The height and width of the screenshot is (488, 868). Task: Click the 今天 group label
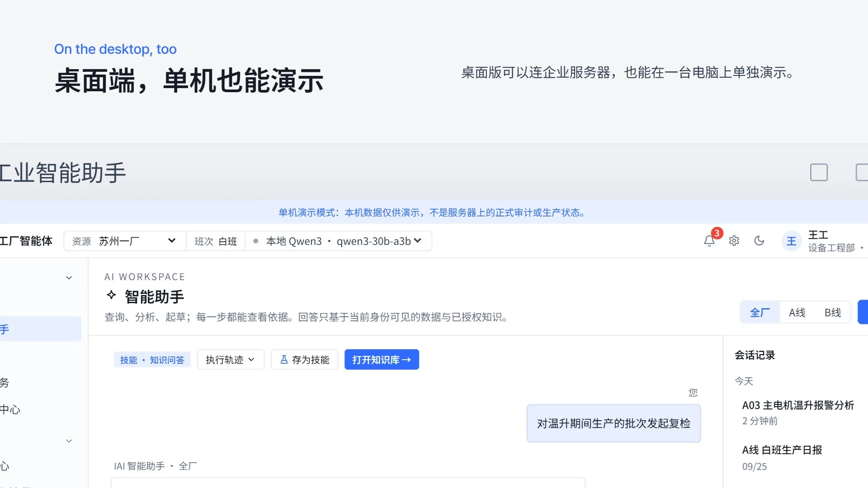(x=744, y=381)
